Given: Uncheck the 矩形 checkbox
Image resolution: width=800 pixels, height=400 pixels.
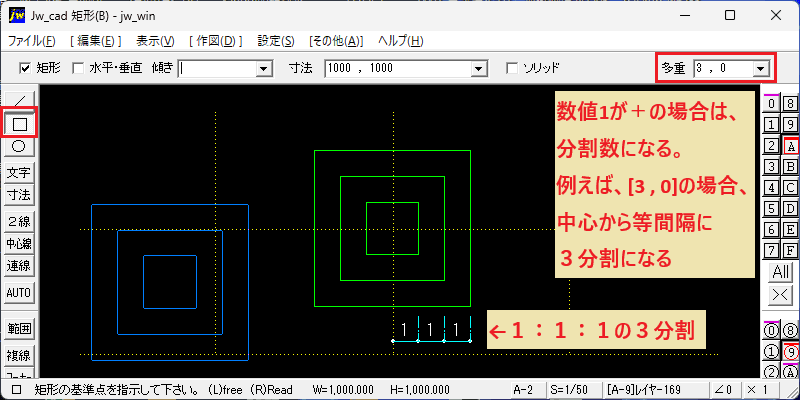Looking at the screenshot, I should point(23,68).
